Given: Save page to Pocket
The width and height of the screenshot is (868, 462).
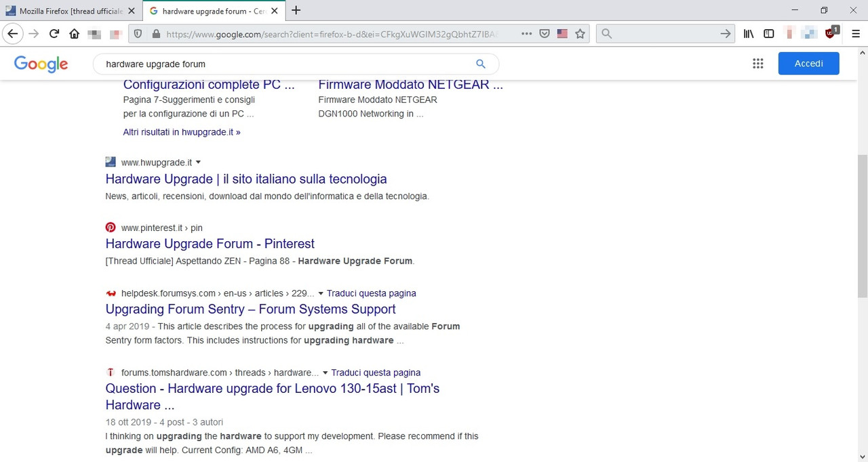Looking at the screenshot, I should pyautogui.click(x=545, y=34).
